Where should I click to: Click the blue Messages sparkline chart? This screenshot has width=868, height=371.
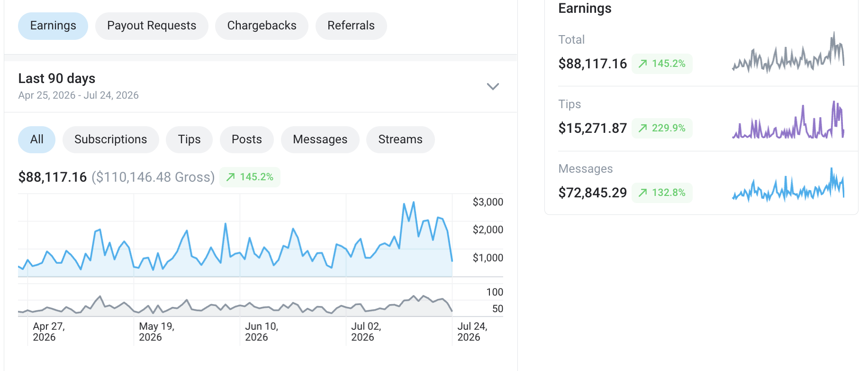pyautogui.click(x=788, y=185)
